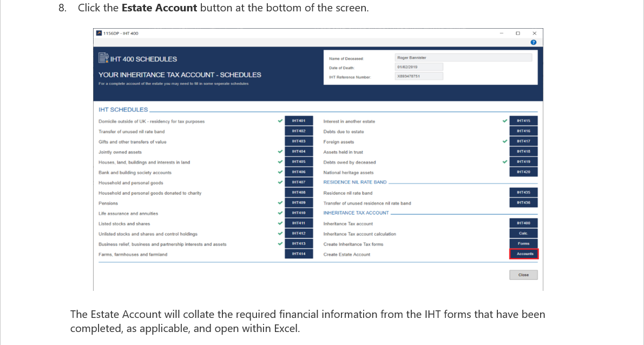Viewport: 644px width, 345px height.
Task: Open the IHT410 life assurance and annuities schedule
Action: pos(299,213)
